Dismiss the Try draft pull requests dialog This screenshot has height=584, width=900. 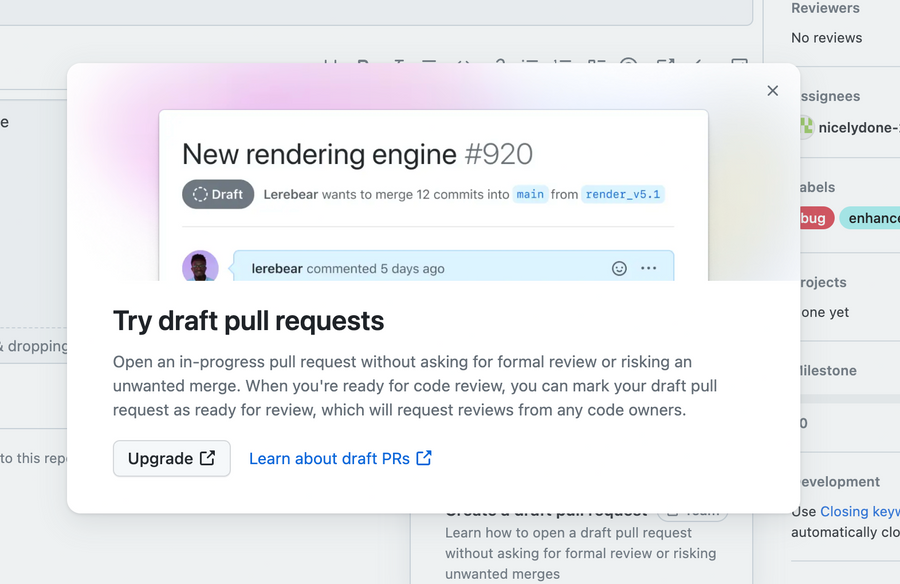tap(772, 90)
